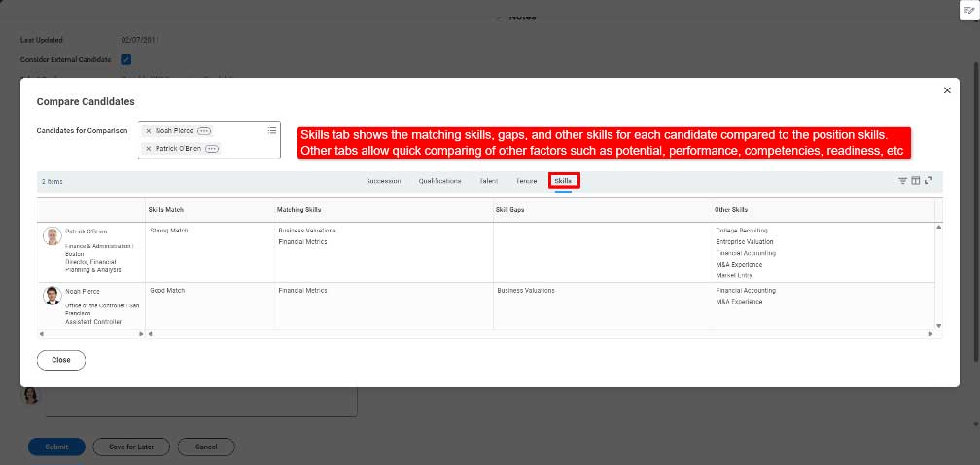The width and height of the screenshot is (980, 465).
Task: Open the column preferences grid icon
Action: tap(916, 181)
